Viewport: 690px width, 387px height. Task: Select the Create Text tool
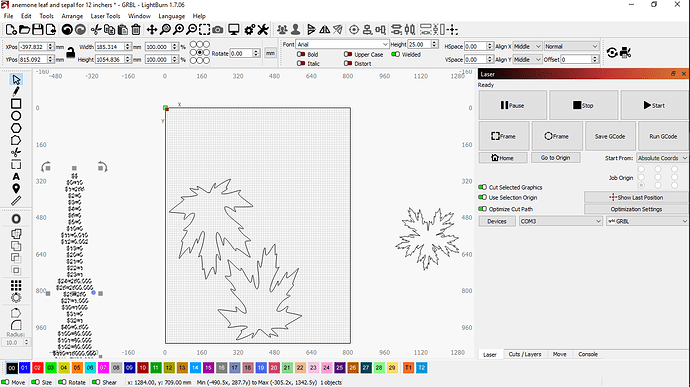pos(16,177)
